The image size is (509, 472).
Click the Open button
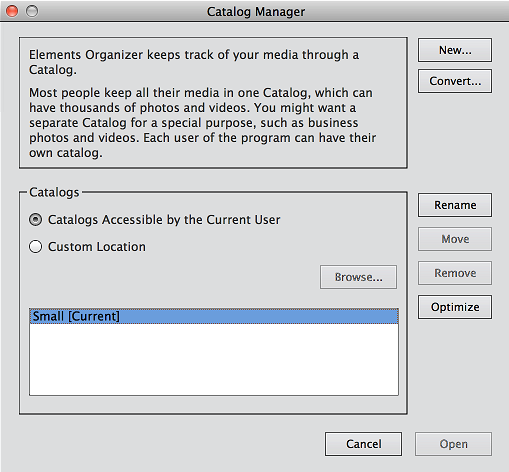453,444
